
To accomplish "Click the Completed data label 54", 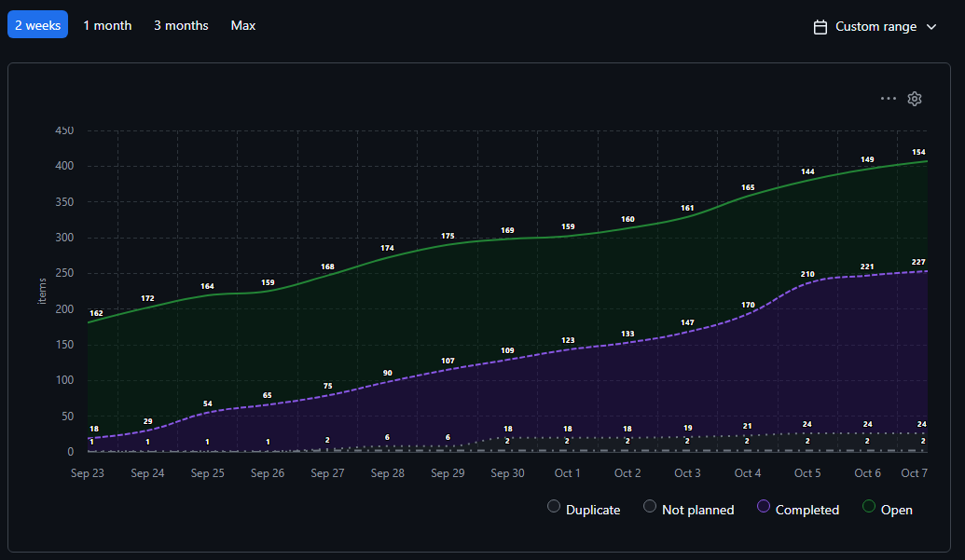I will (207, 404).
